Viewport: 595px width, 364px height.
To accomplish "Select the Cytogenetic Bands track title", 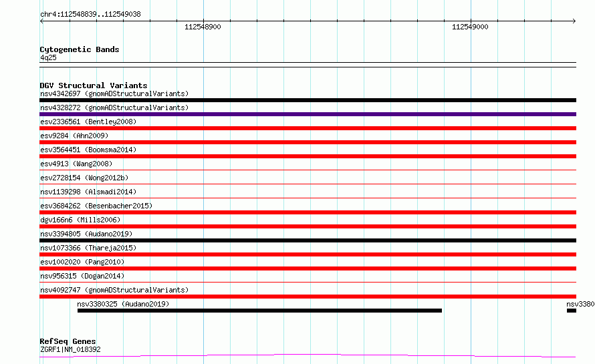I will point(80,49).
